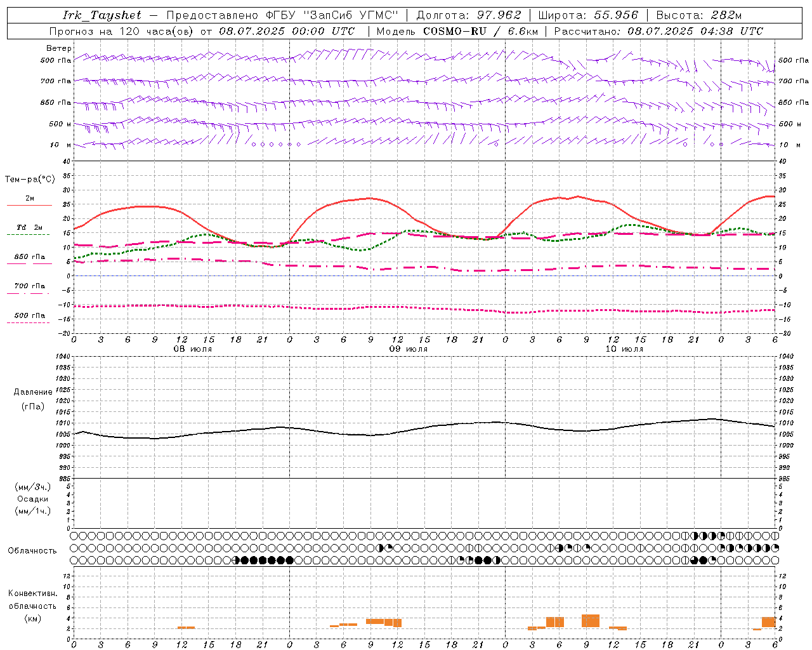Click the small orange convective bar on 08 июля
Image resolution: width=812 pixels, height=650 pixels.
coord(186,628)
